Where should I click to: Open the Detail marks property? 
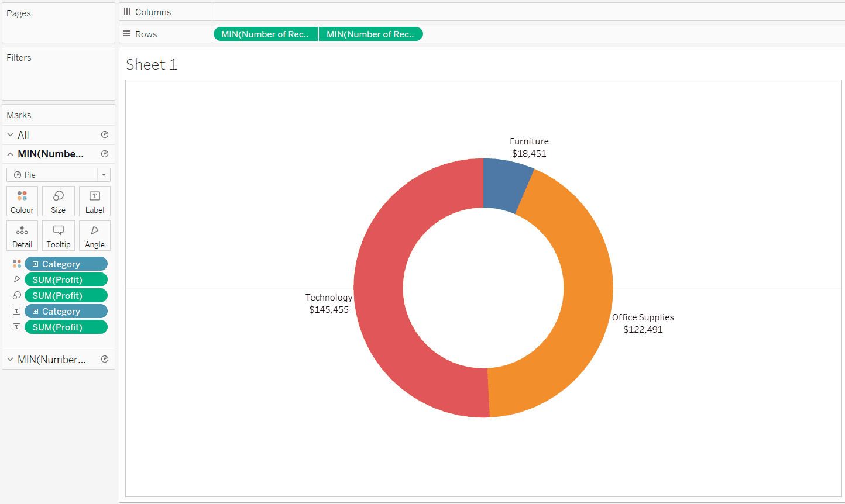[x=22, y=236]
